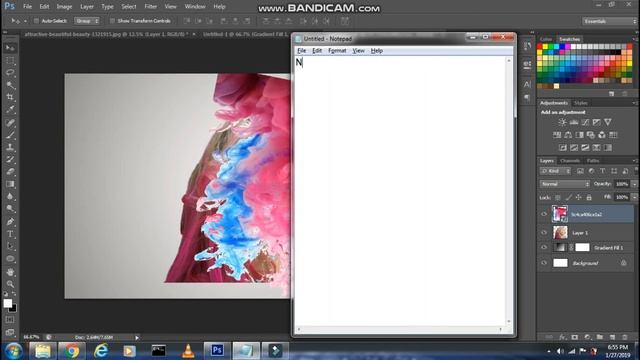640x360 pixels.
Task: Open the Opacity slider dropdown arrow
Action: 634,184
